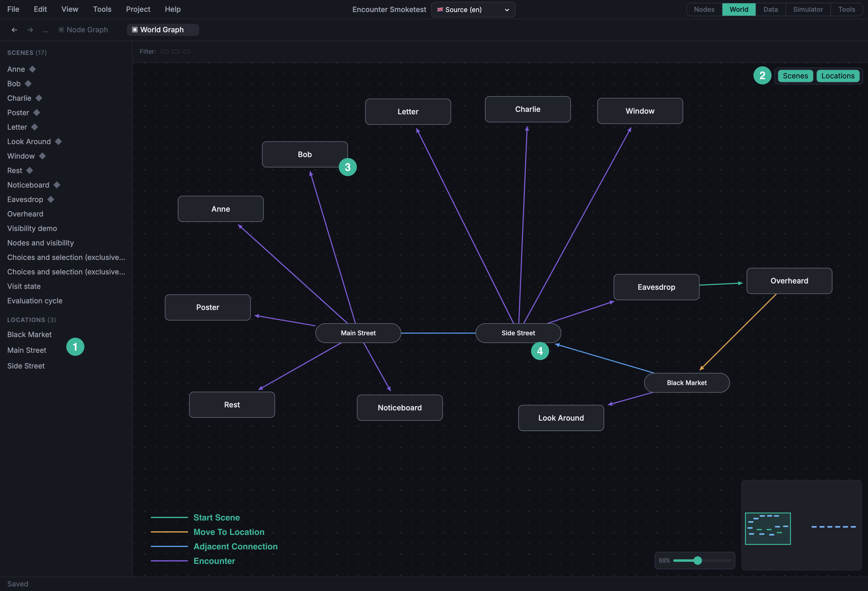Viewport: 868px width, 591px height.
Task: Click the diamond icon beside Window in the list
Action: (x=42, y=156)
